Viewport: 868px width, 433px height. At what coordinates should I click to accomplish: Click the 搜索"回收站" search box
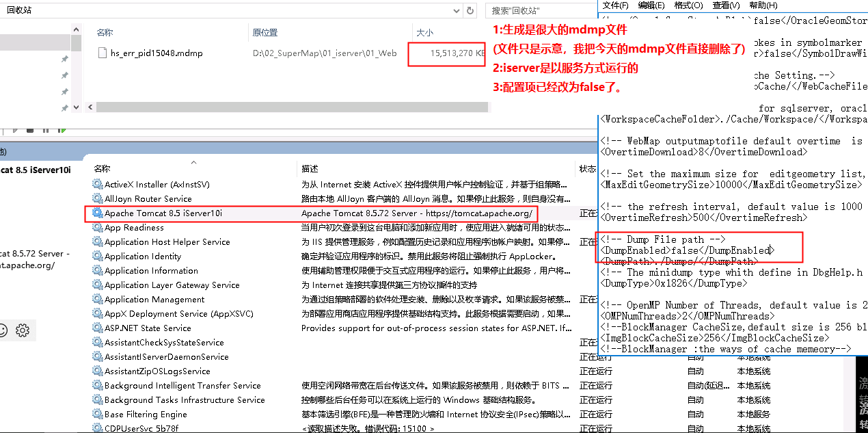point(540,10)
